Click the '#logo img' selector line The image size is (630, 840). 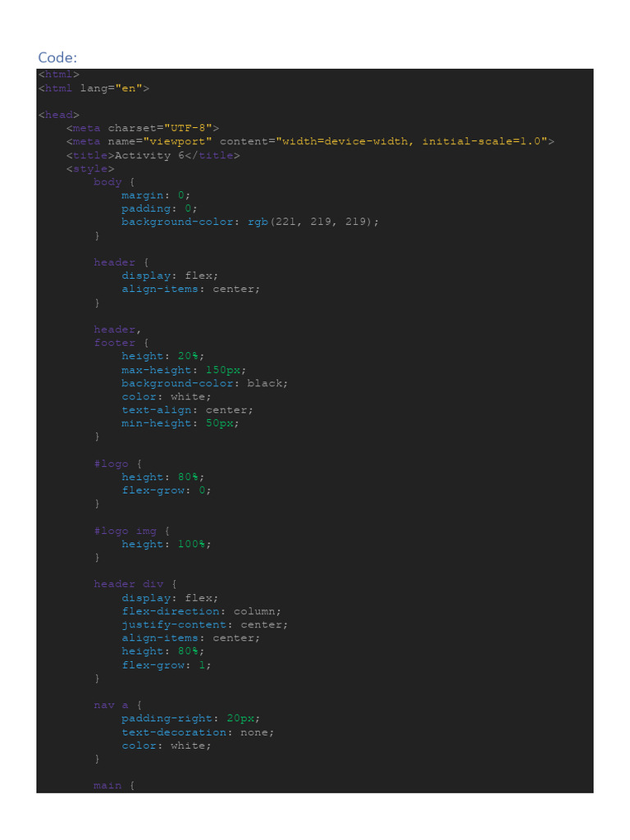click(132, 531)
